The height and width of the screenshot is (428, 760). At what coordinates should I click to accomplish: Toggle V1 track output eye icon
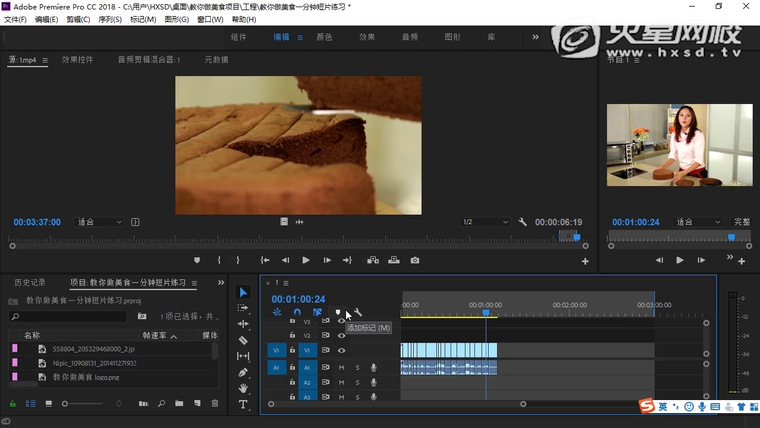[x=341, y=351]
